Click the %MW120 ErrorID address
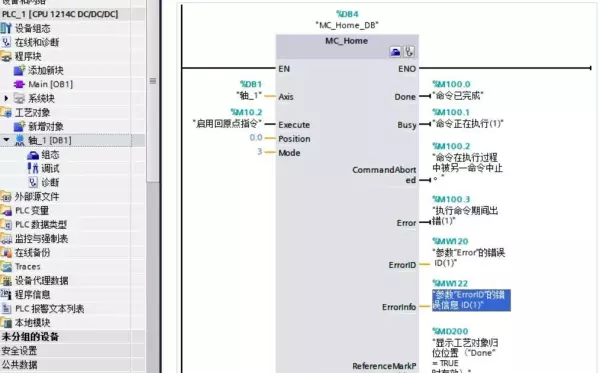Screen dimensions: 600x373 (450, 241)
